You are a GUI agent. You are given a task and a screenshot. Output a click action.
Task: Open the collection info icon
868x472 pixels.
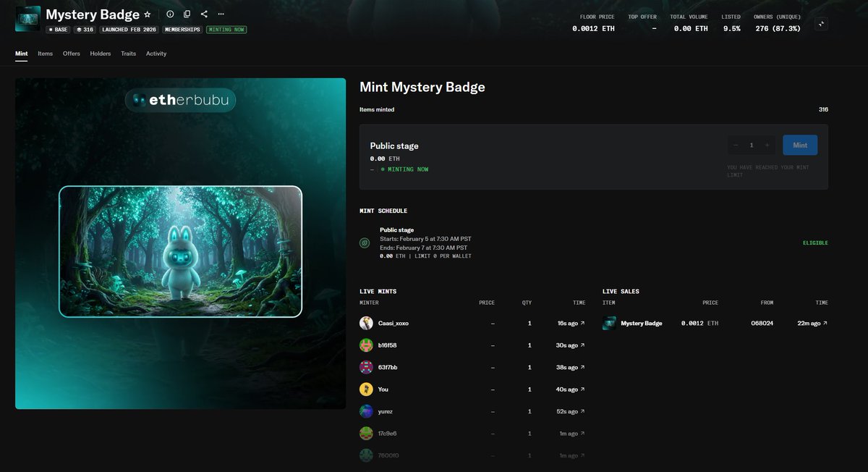(x=170, y=14)
